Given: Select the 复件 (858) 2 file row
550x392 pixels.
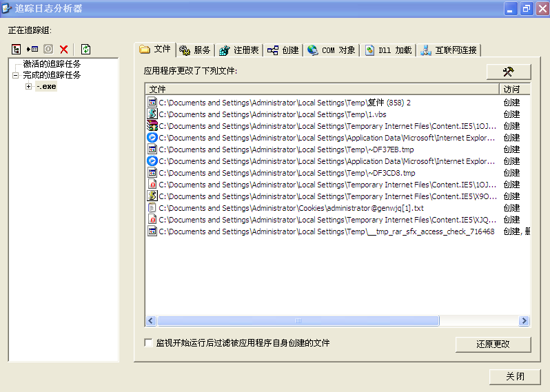Looking at the screenshot, I should 338,103.
